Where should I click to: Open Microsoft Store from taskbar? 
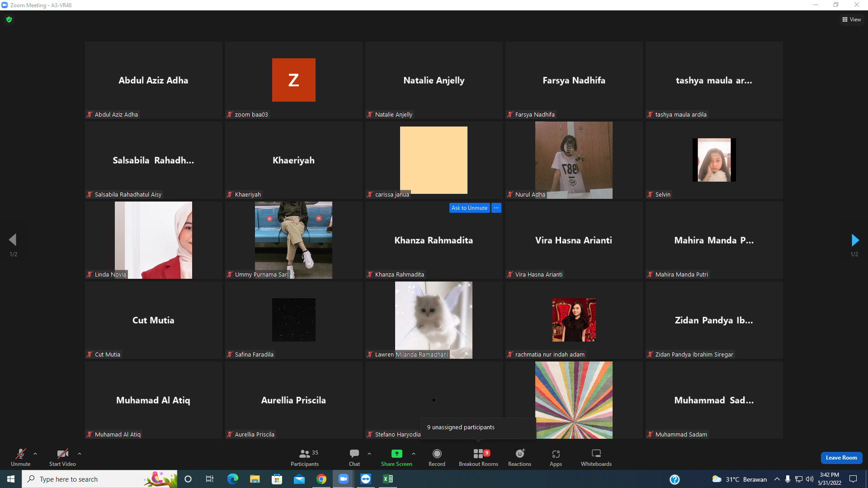tap(277, 479)
